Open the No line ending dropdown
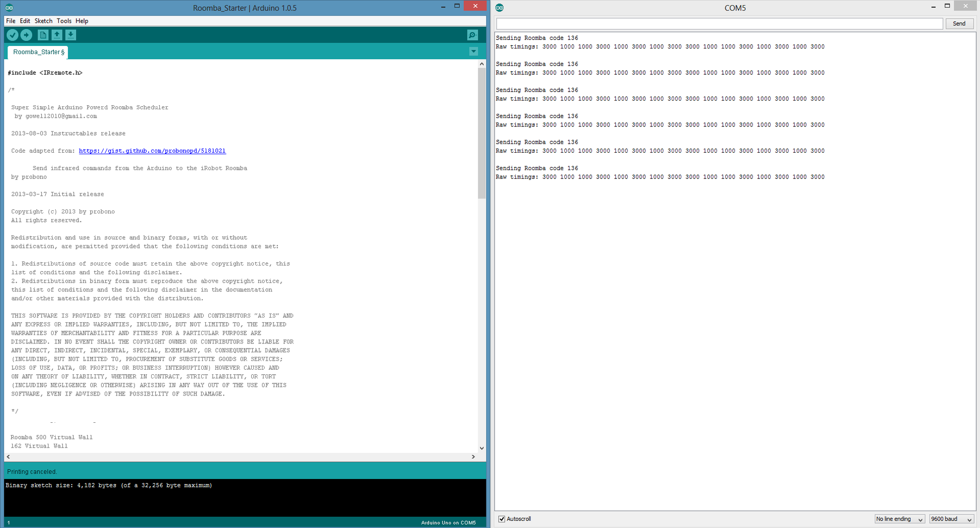This screenshot has height=528, width=980. [x=900, y=519]
